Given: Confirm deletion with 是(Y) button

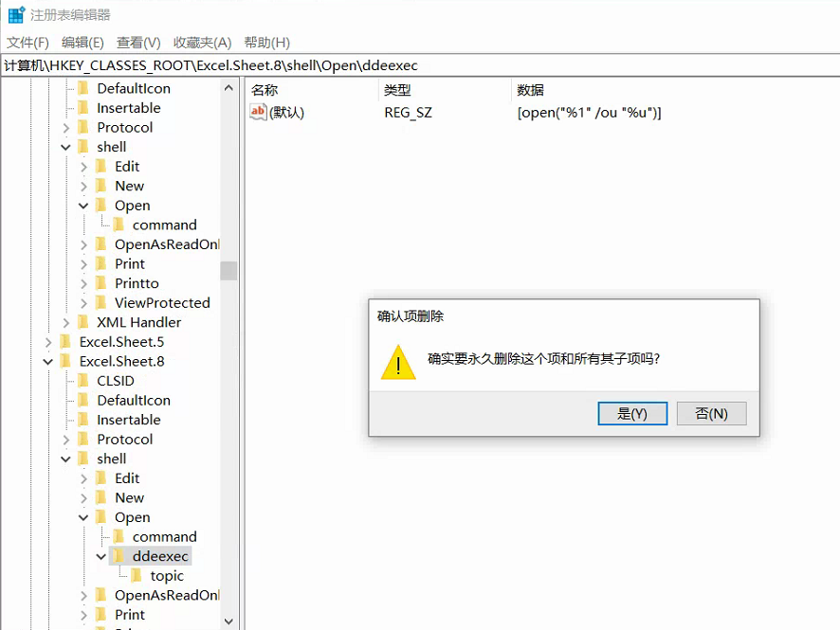Looking at the screenshot, I should [632, 413].
